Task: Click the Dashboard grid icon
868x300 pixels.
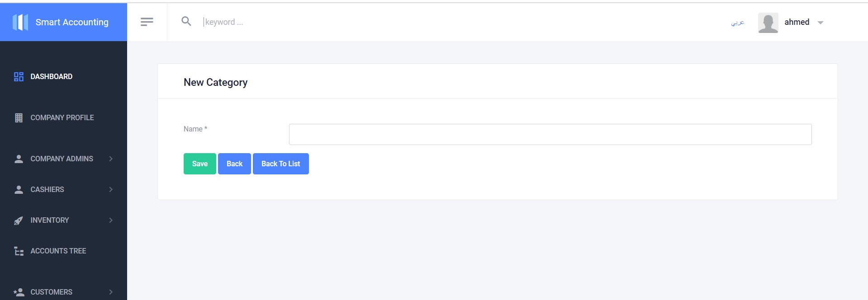Action: [19, 77]
